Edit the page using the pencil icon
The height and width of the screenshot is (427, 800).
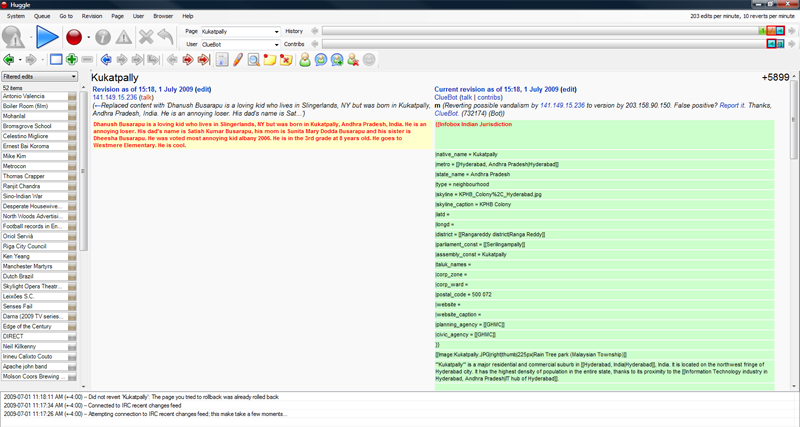[237, 60]
